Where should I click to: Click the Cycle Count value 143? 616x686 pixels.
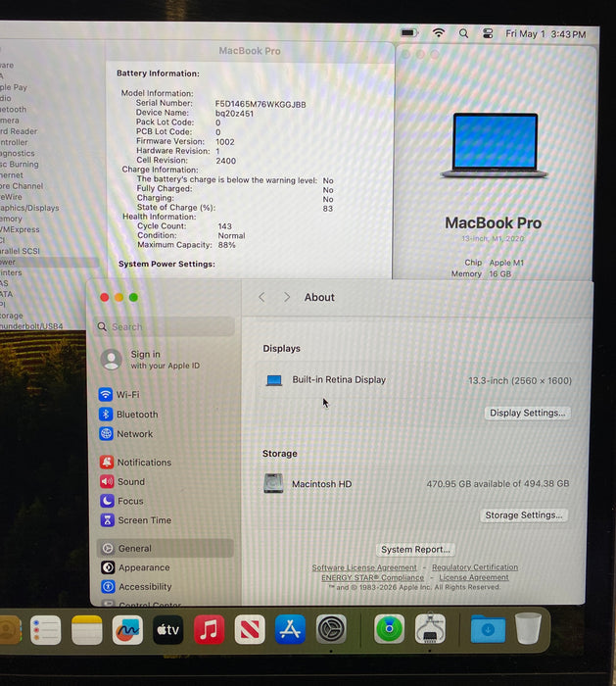point(224,226)
